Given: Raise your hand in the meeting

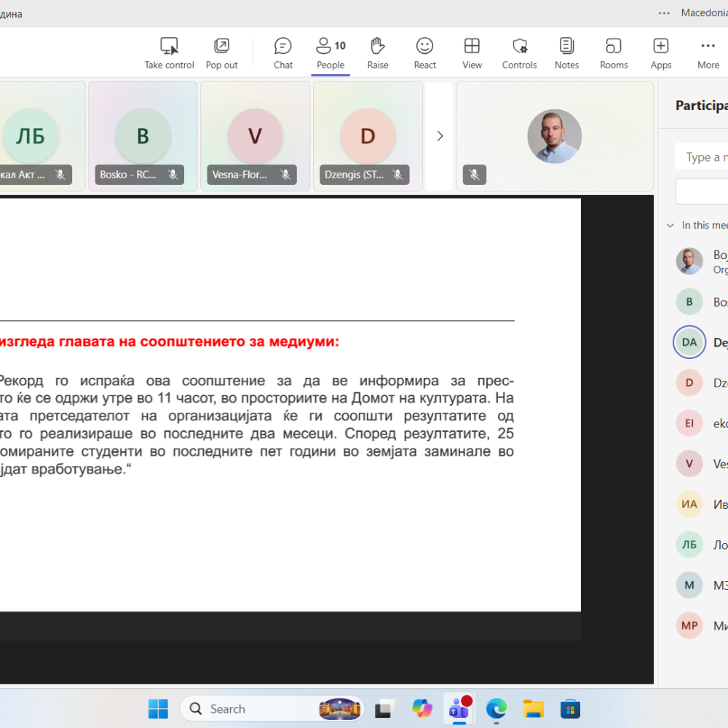Looking at the screenshot, I should tap(377, 53).
